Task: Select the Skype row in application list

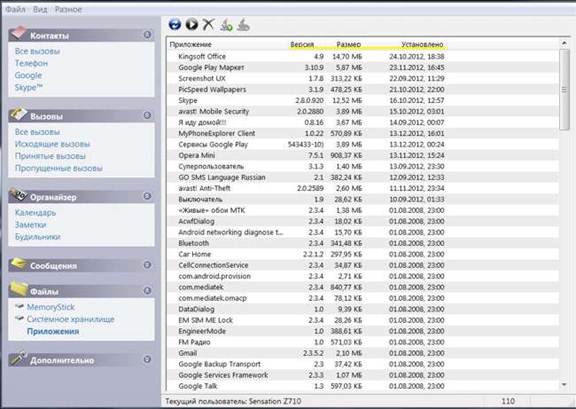Action: pyautogui.click(x=307, y=100)
